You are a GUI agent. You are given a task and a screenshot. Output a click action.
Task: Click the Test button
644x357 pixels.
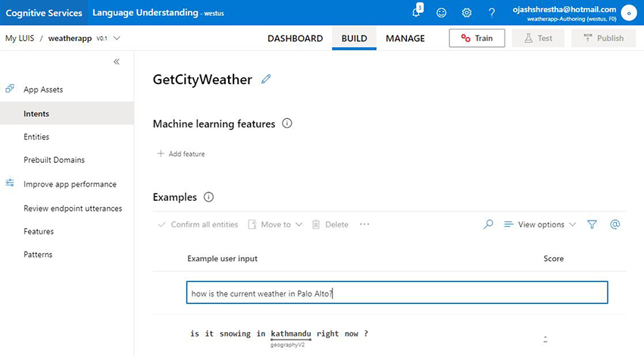tap(538, 38)
